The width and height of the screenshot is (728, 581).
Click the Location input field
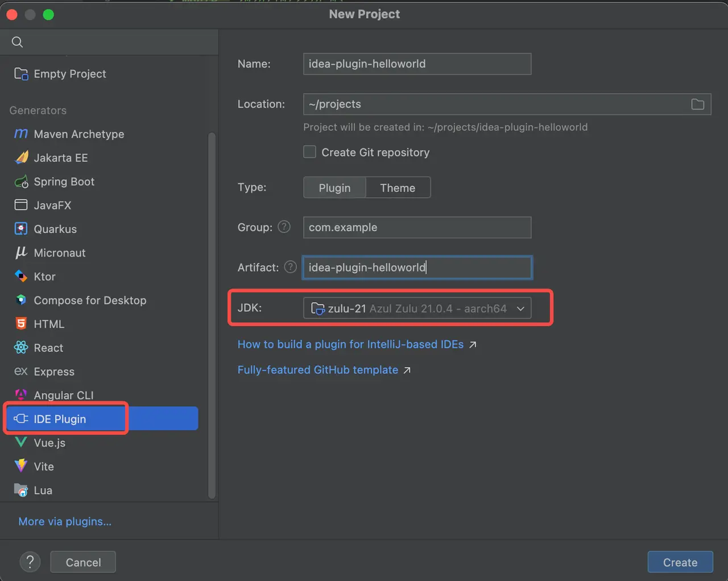(507, 104)
